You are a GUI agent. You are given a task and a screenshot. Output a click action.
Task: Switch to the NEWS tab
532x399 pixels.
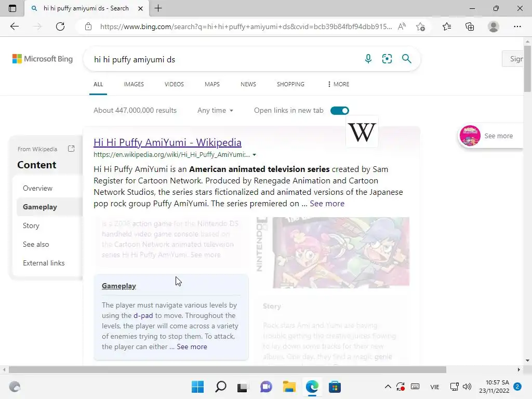248,84
